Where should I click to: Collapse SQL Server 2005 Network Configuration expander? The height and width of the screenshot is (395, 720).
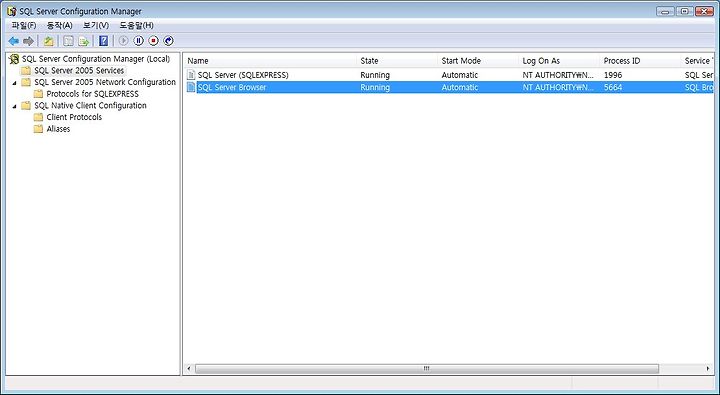14,83
